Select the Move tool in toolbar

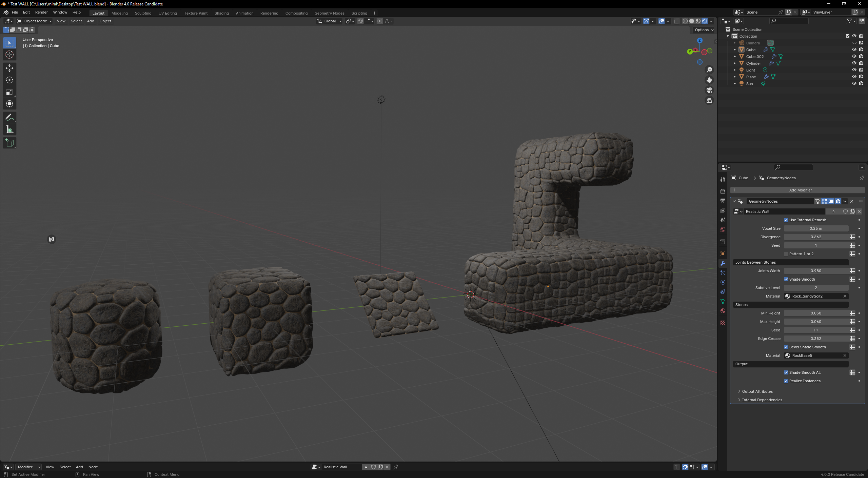(x=9, y=67)
